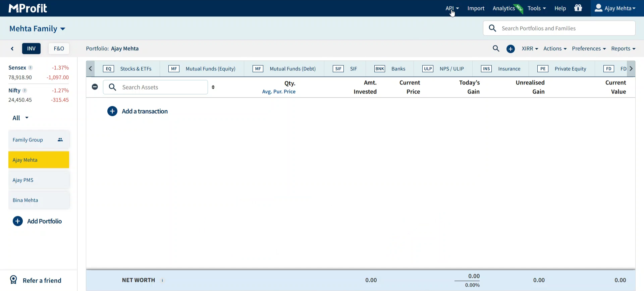This screenshot has height=291, width=644.
Task: Open the Help menu
Action: pos(560,8)
